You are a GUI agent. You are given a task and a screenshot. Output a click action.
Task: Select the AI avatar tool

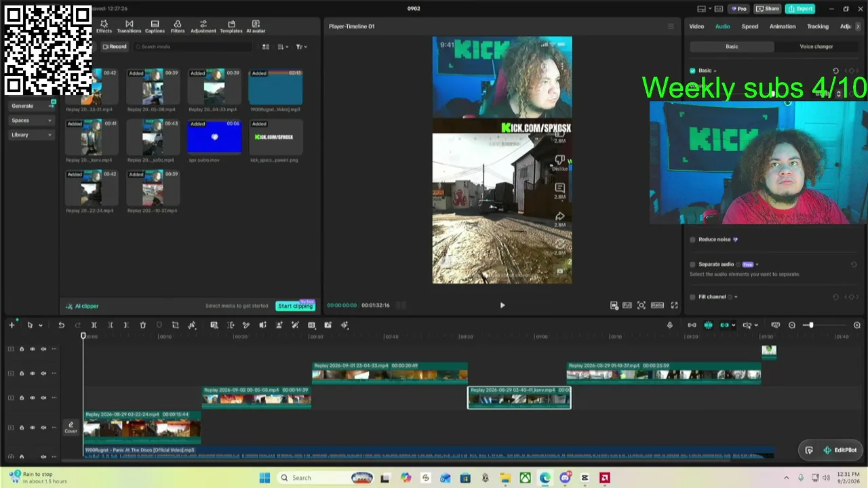point(256,26)
